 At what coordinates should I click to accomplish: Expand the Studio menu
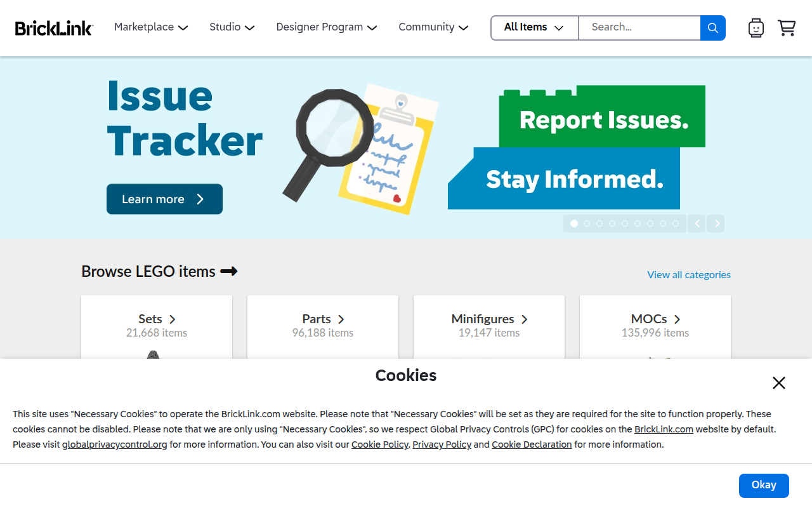pos(232,27)
